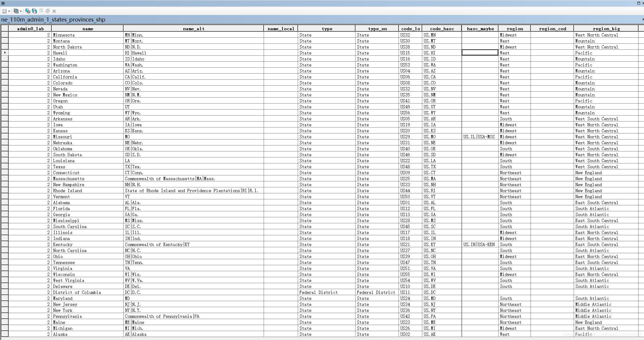
Task: Select the Minnesota row selector box
Action: [4, 35]
